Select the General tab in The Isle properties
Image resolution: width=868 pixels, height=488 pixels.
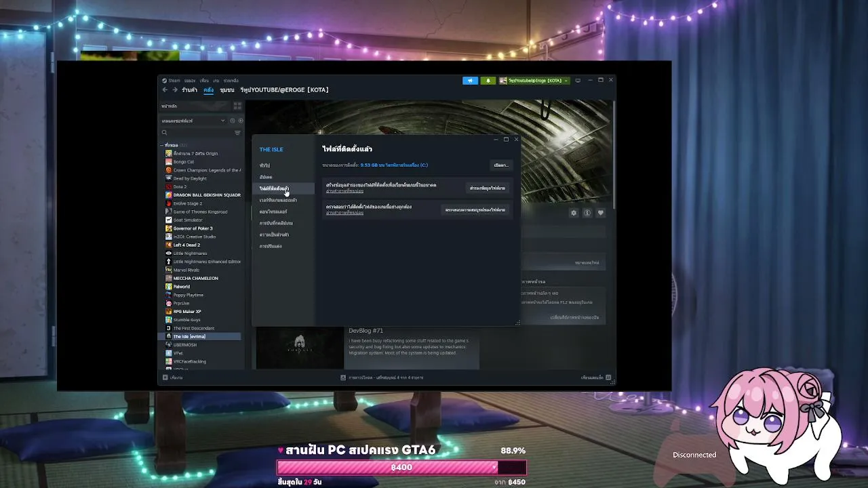click(x=264, y=165)
